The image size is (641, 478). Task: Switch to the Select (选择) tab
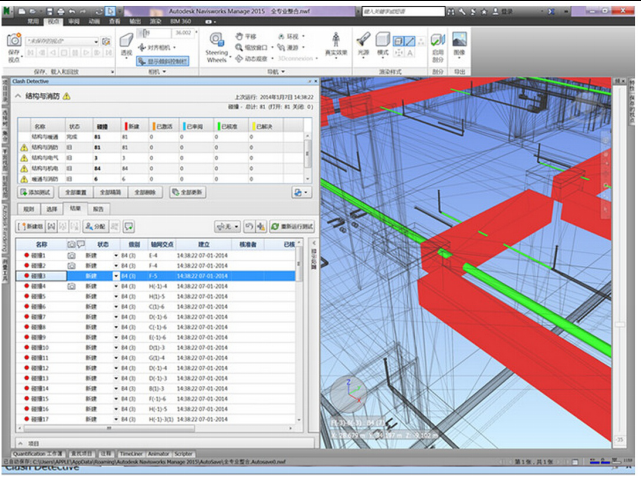click(x=52, y=209)
